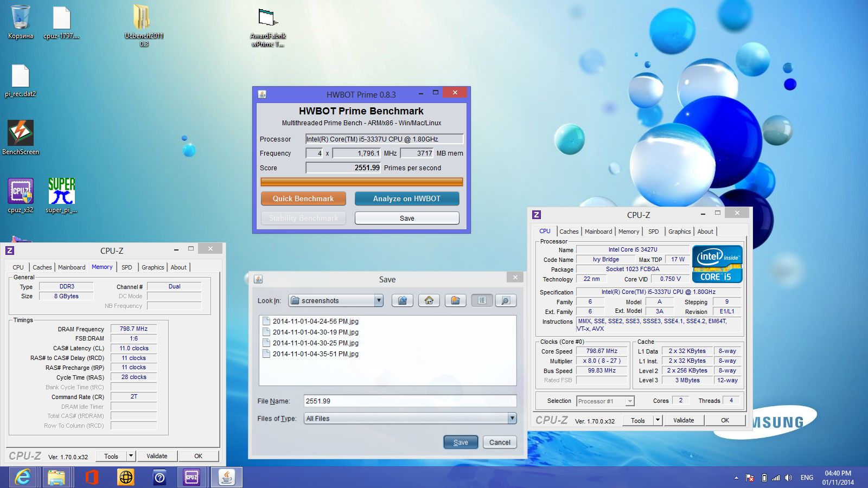This screenshot has height=488, width=868.
Task: Open the Ucbench2011 0.3 folder icon
Action: click(x=144, y=24)
